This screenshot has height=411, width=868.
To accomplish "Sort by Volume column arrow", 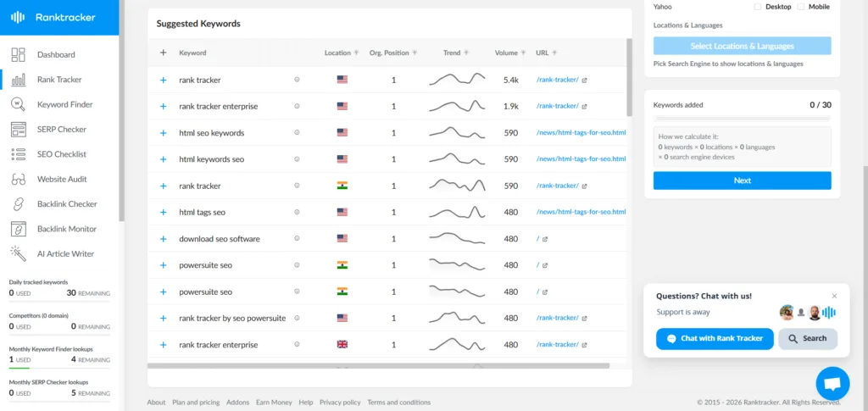I will point(523,53).
